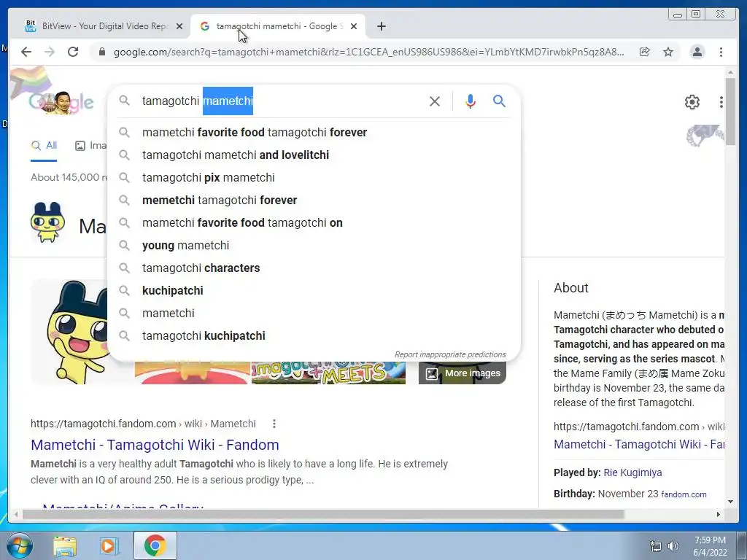Click the address bar URL
The image size is (747, 560).
click(368, 52)
